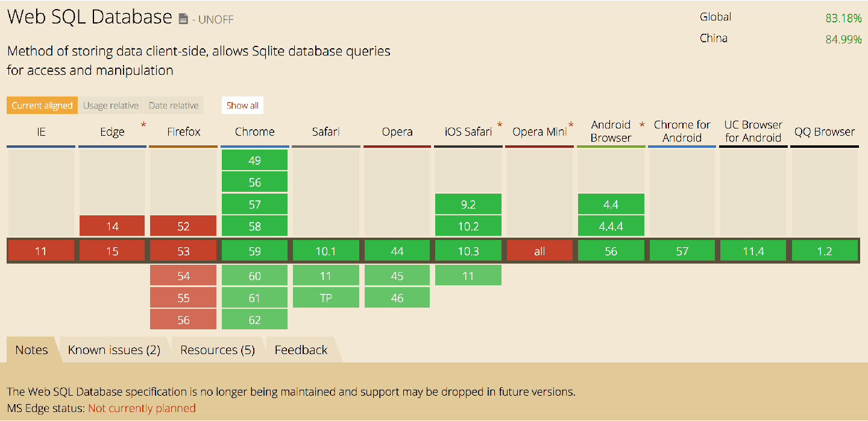Click the China usage percentage
The height and width of the screenshot is (421, 868).
click(844, 38)
